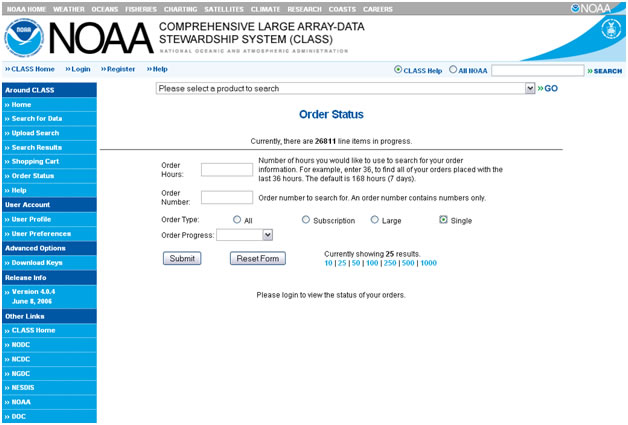628x425 pixels.
Task: Open COASTS in top menu
Action: [342, 9]
